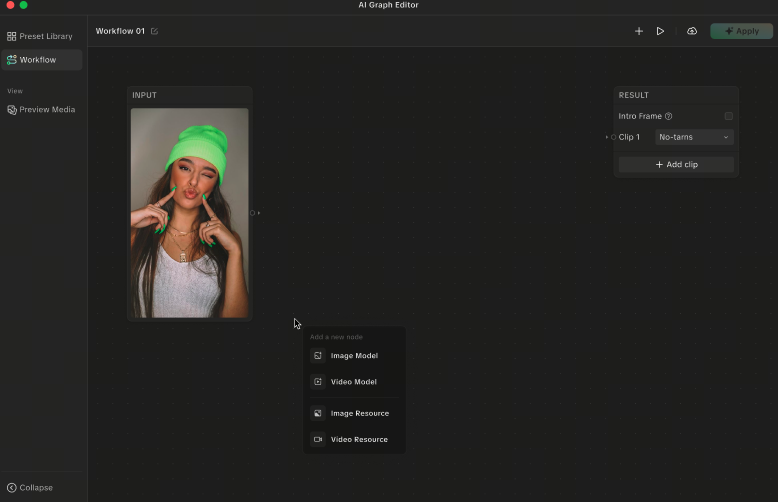Click the cloud upload icon
The image size is (778, 502).
pyautogui.click(x=692, y=31)
